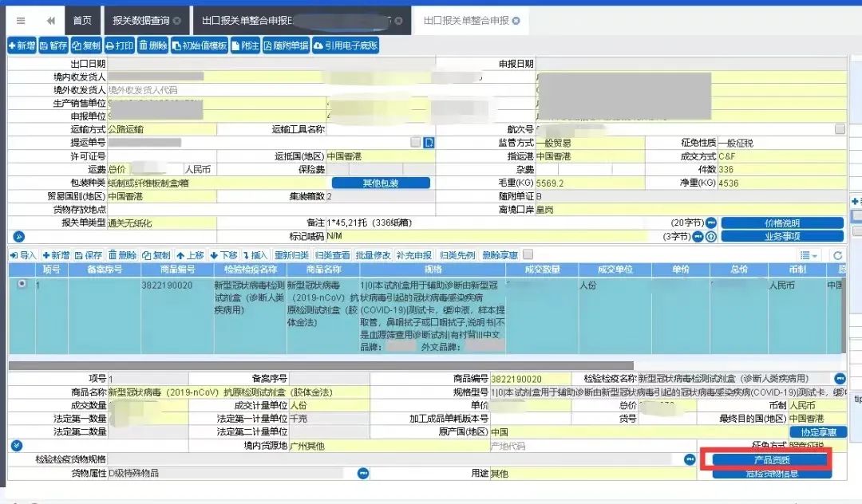Viewport: 862px width, 504px height.
Task: Expand the blue double-chevron below 报关单类型
Action: pos(18,237)
